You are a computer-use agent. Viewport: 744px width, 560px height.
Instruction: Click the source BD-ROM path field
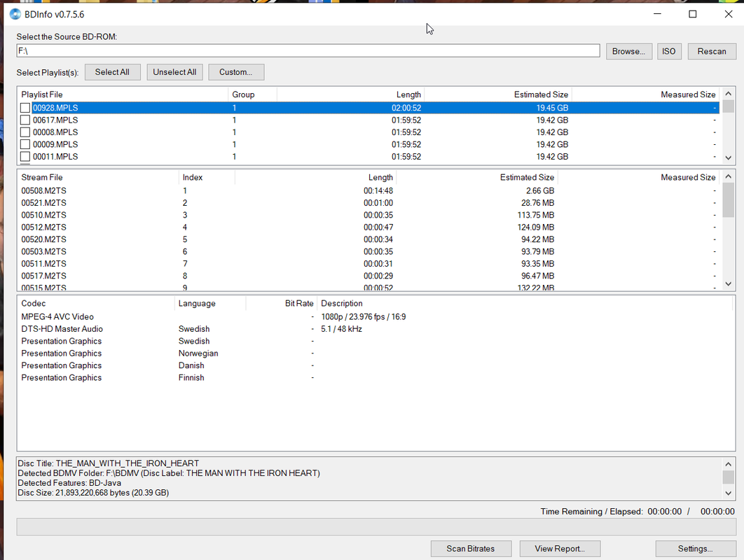pyautogui.click(x=308, y=50)
